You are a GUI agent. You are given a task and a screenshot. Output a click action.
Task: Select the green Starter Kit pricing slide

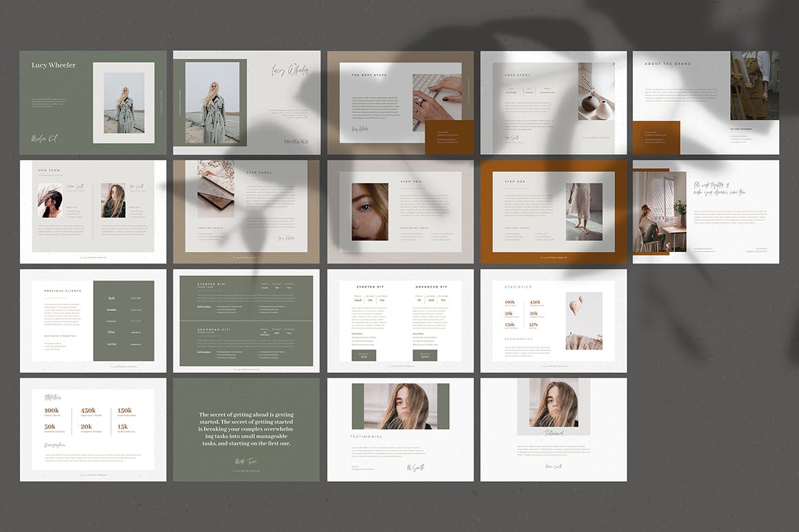pyautogui.click(x=247, y=320)
